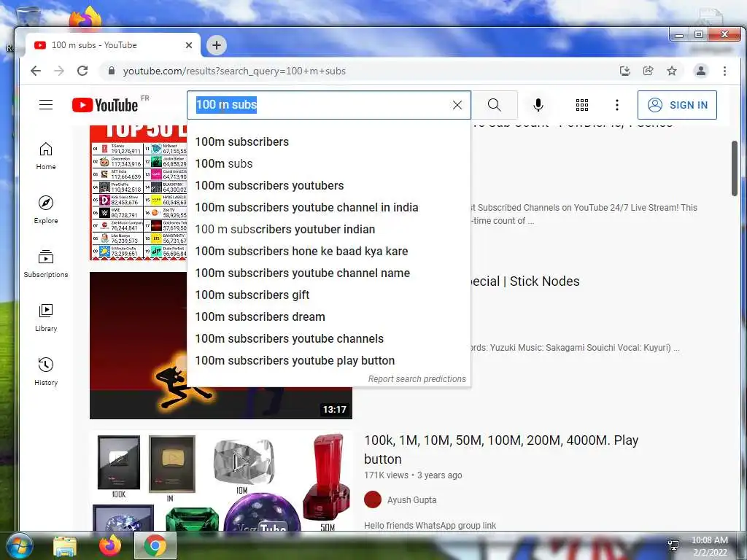Open the Chrome profile avatar icon
Image resolution: width=747 pixels, height=560 pixels.
[x=701, y=71]
